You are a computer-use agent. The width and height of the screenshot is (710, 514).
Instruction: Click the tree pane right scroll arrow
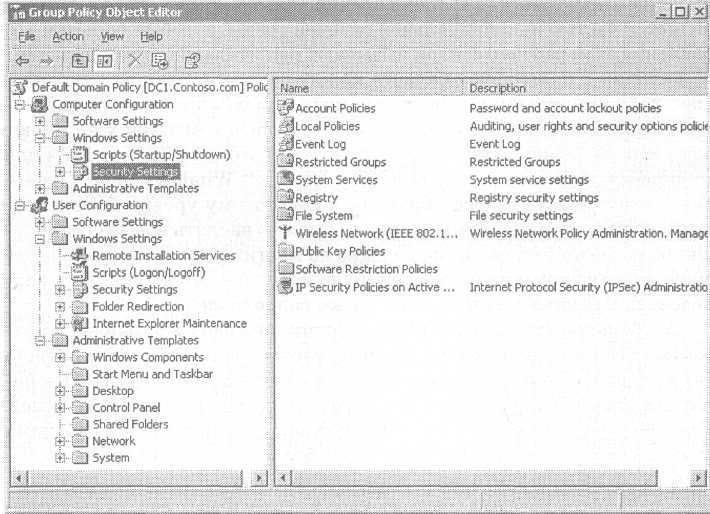[259, 478]
